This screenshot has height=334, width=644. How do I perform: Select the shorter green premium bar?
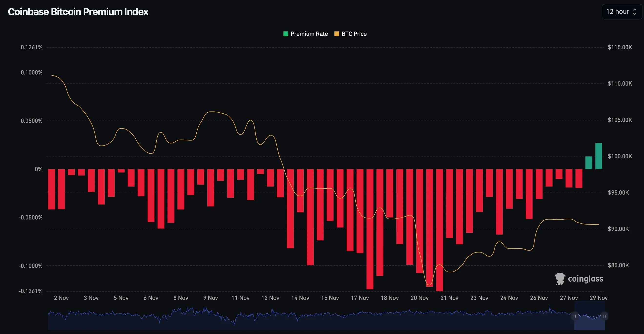tap(589, 163)
